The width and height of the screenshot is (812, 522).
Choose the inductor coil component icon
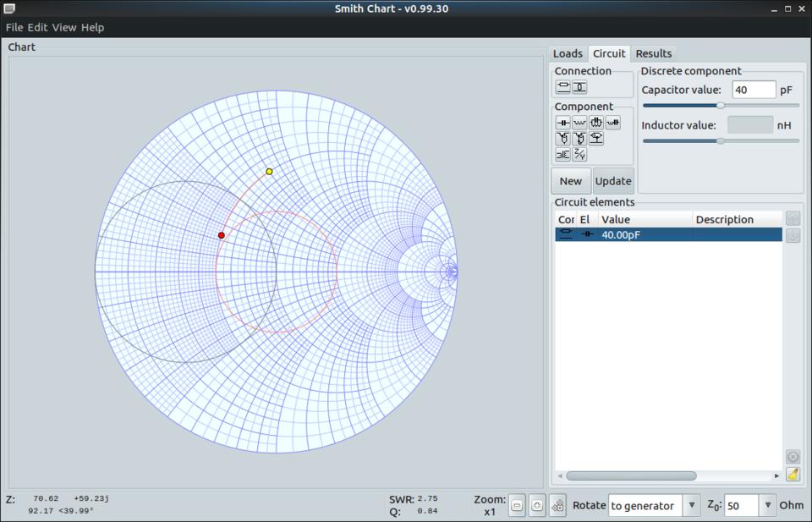[x=579, y=123]
